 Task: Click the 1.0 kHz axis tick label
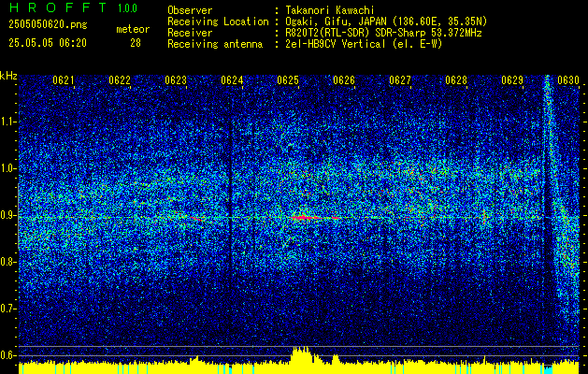(x=7, y=168)
